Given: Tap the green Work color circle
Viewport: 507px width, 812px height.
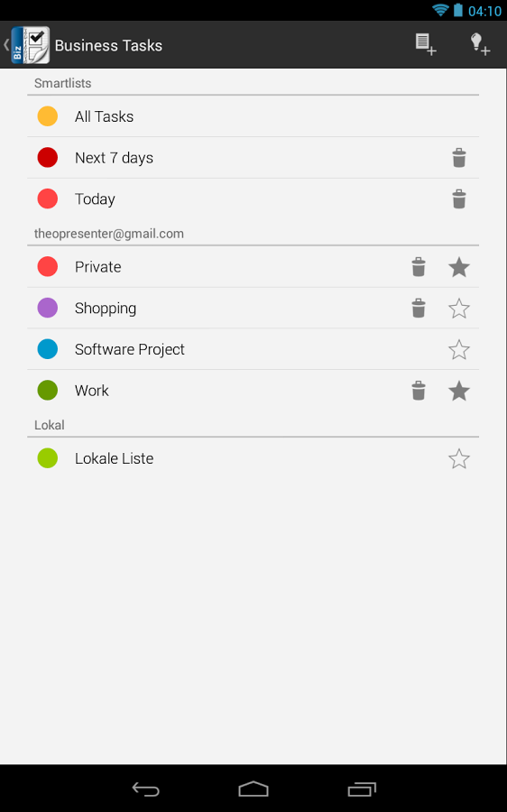Looking at the screenshot, I should [48, 391].
